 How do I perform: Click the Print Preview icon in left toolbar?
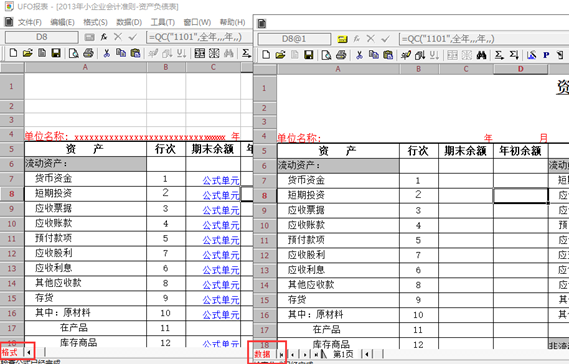coord(74,53)
